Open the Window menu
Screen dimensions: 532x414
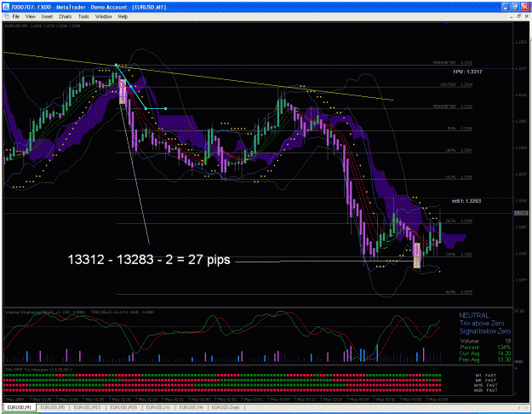pos(104,16)
